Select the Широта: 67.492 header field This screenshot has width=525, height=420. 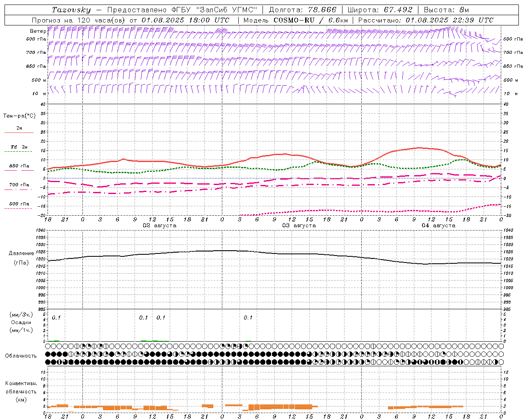tap(380, 10)
